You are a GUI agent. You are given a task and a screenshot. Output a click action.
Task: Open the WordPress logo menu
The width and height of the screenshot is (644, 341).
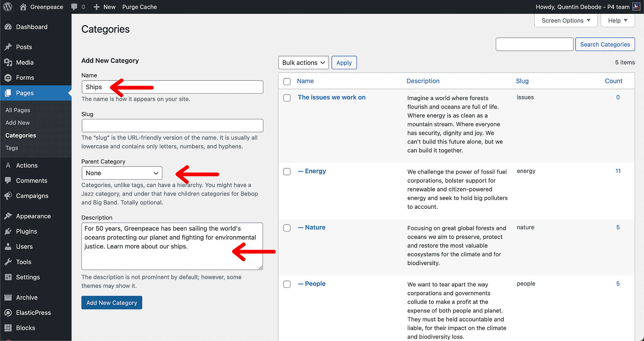[8, 7]
